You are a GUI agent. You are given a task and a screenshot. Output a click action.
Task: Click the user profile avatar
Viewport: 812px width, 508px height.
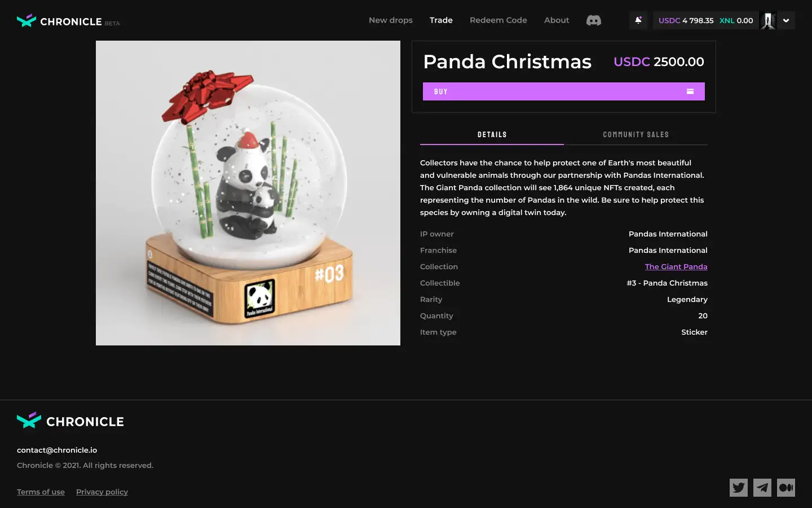[768, 20]
